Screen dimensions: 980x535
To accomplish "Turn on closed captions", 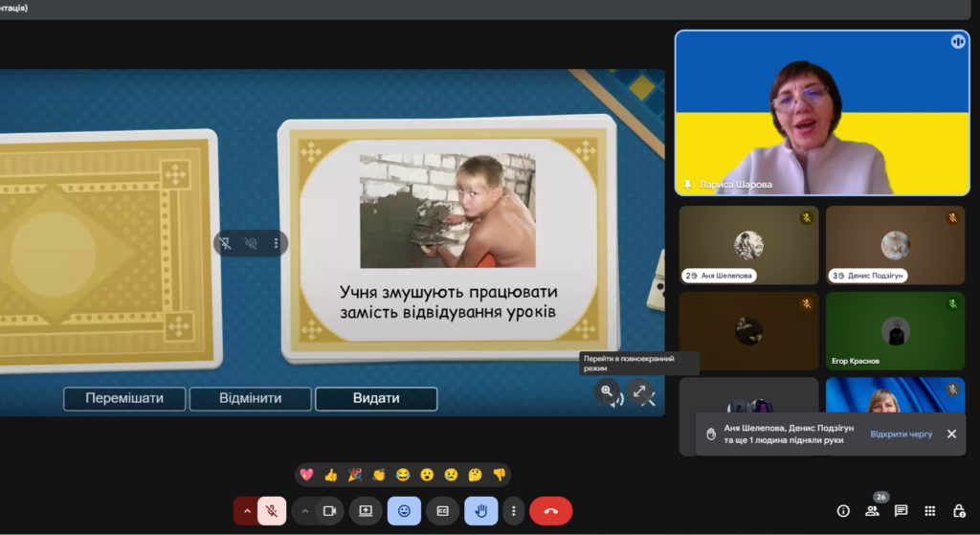I will coord(442,511).
